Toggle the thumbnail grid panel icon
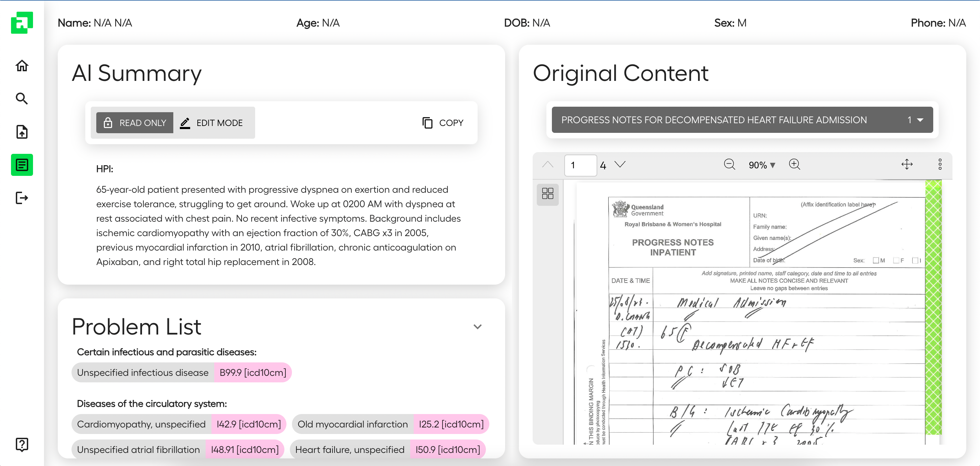The width and height of the screenshot is (980, 466). [547, 193]
